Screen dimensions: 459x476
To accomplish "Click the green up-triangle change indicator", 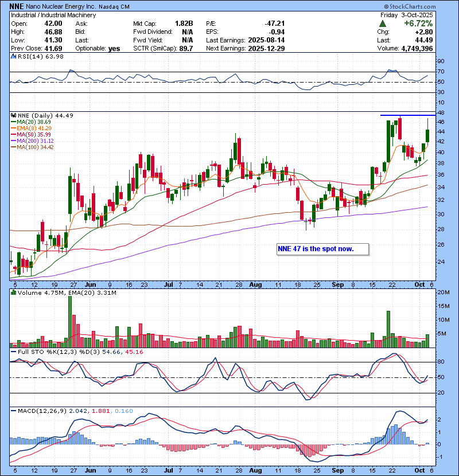I will [x=383, y=24].
